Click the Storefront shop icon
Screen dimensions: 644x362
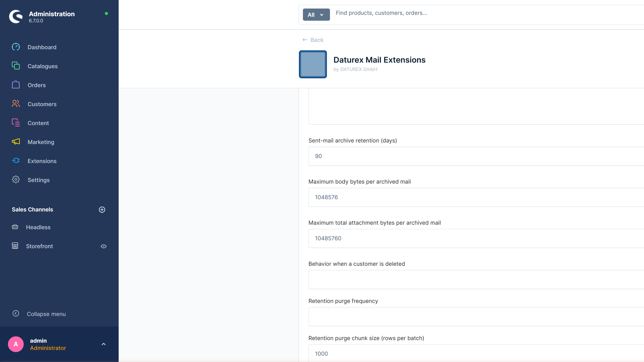click(x=15, y=246)
